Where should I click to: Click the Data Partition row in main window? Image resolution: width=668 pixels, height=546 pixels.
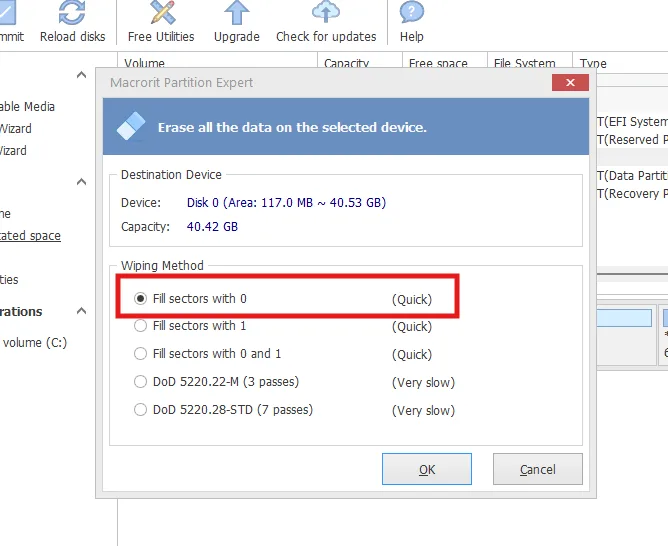pos(632,175)
